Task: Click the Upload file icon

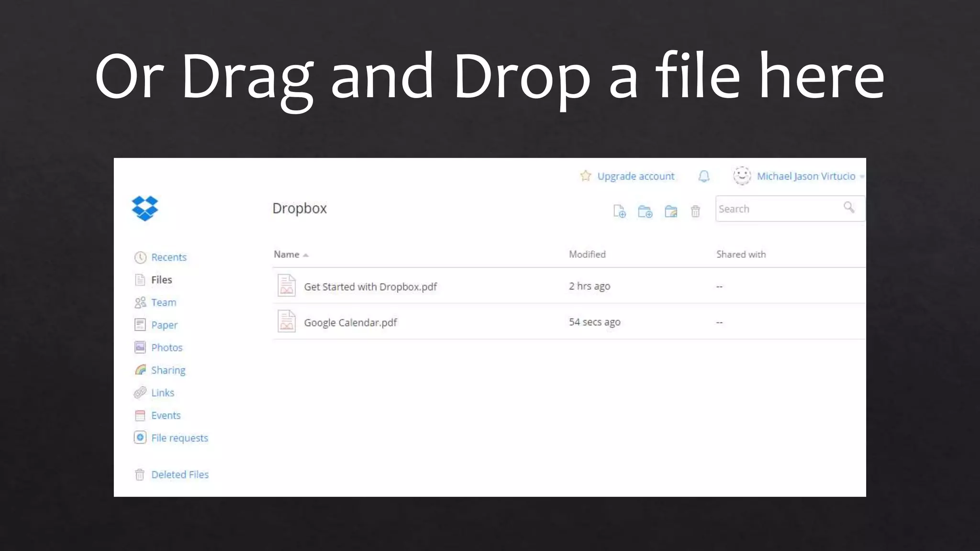Action: tap(620, 211)
